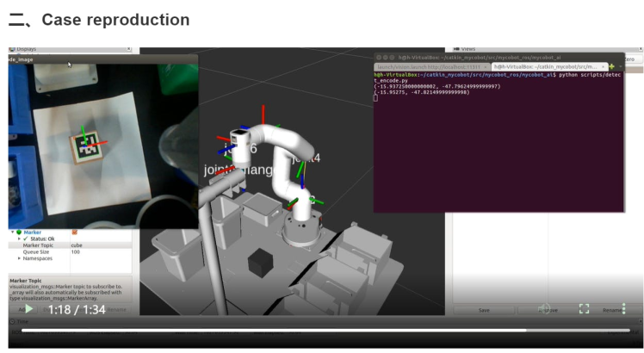Click the Rename button in Displays panel
Screen dimensions: 644x353
[116, 309]
